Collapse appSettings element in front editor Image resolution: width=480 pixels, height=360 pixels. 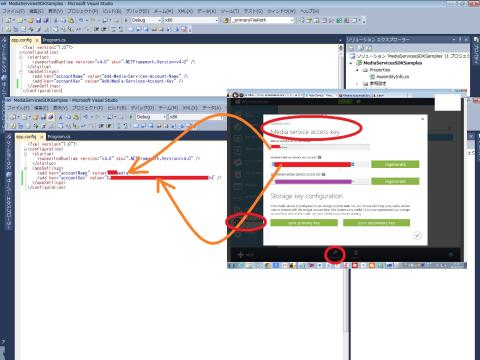click(x=26, y=168)
